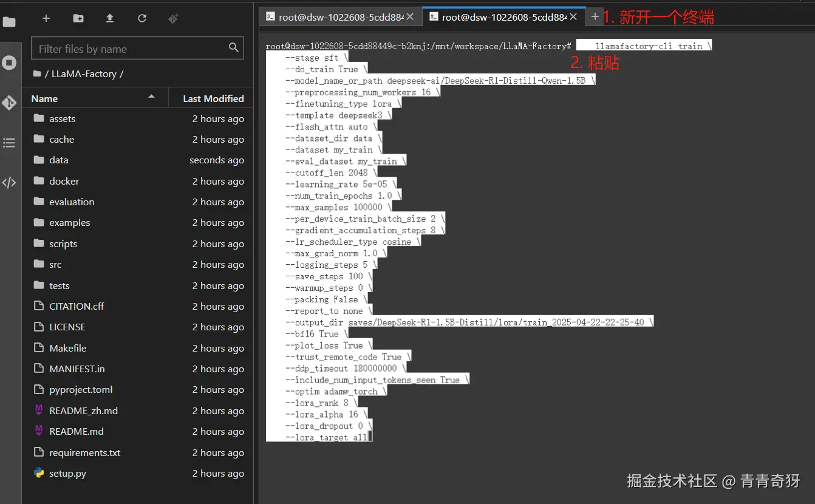
Task: Click the file icon beside requirements.txt
Action: click(x=39, y=452)
